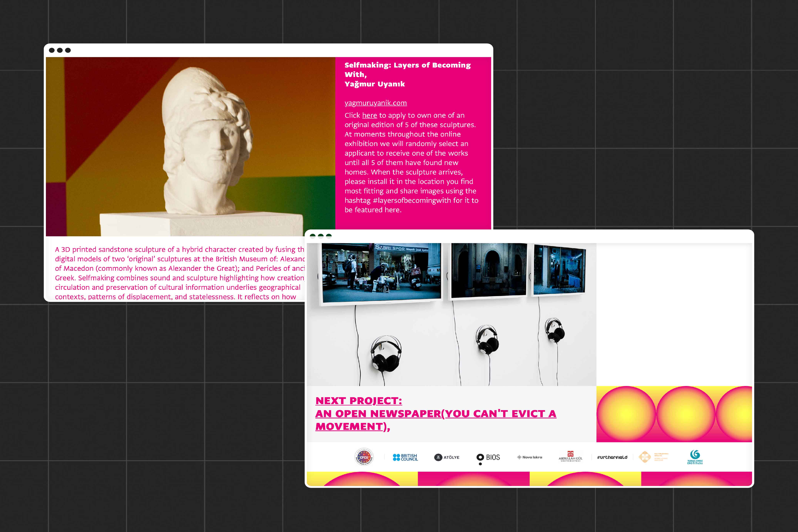
Task: Open the BIOS logo
Action: [488, 457]
